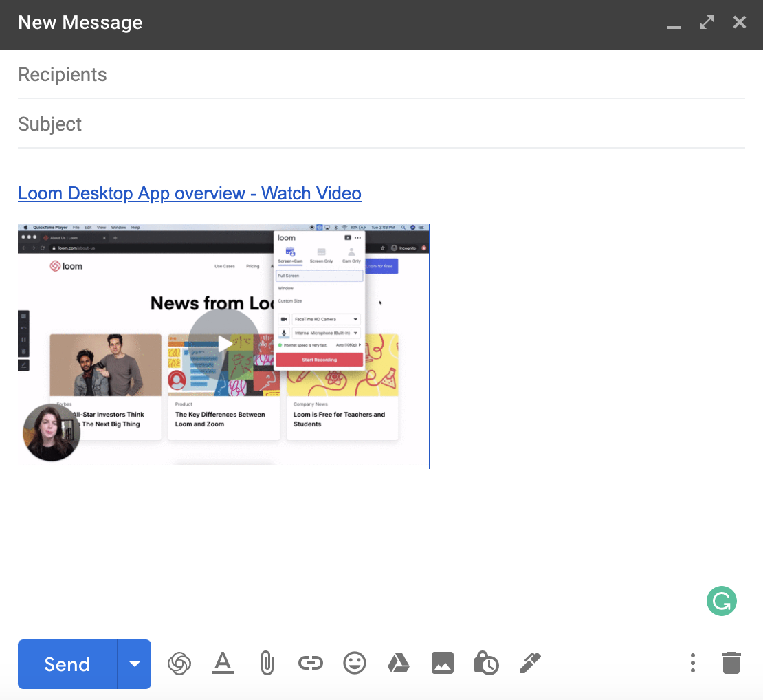Open more options three-dot menu

click(692, 663)
